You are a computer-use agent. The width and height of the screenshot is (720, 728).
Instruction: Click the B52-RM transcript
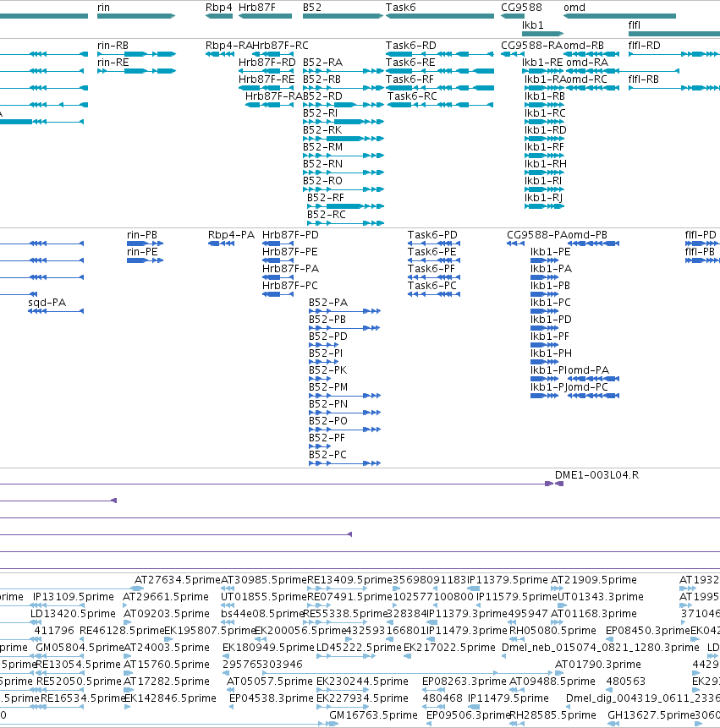click(x=344, y=156)
